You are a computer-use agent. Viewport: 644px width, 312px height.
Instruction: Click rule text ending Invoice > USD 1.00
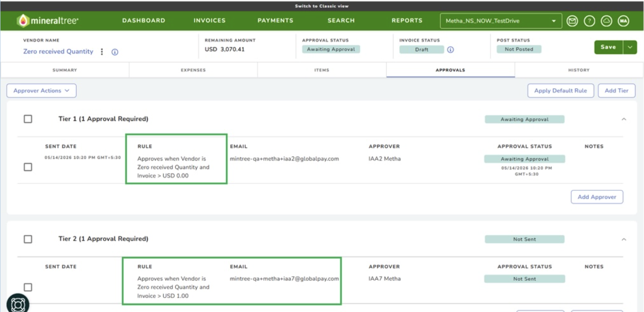click(x=173, y=287)
